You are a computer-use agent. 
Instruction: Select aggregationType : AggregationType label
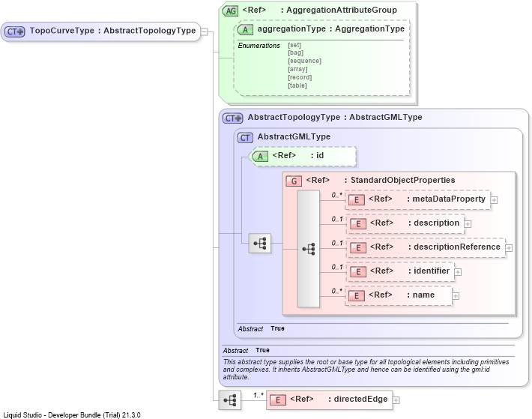330,28
